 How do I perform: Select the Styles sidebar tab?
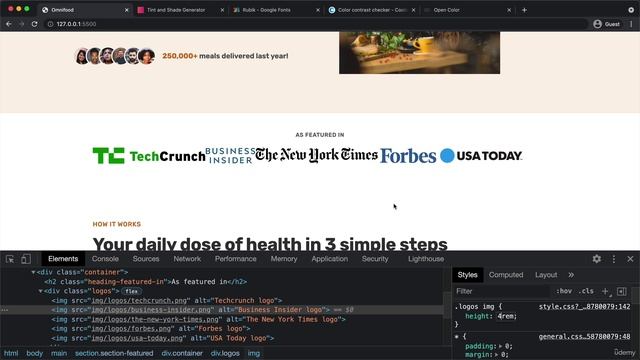467,275
